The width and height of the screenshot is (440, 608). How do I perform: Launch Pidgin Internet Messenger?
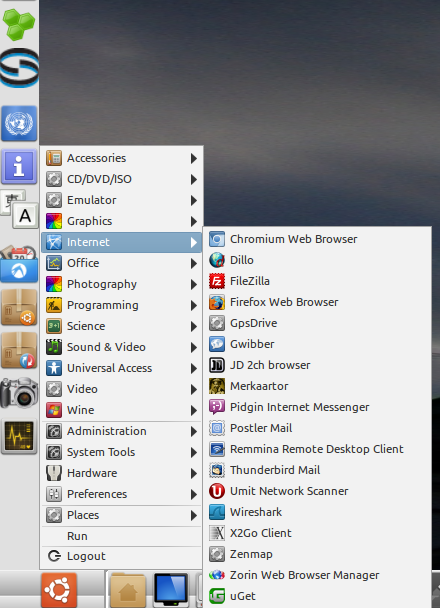click(x=317, y=407)
